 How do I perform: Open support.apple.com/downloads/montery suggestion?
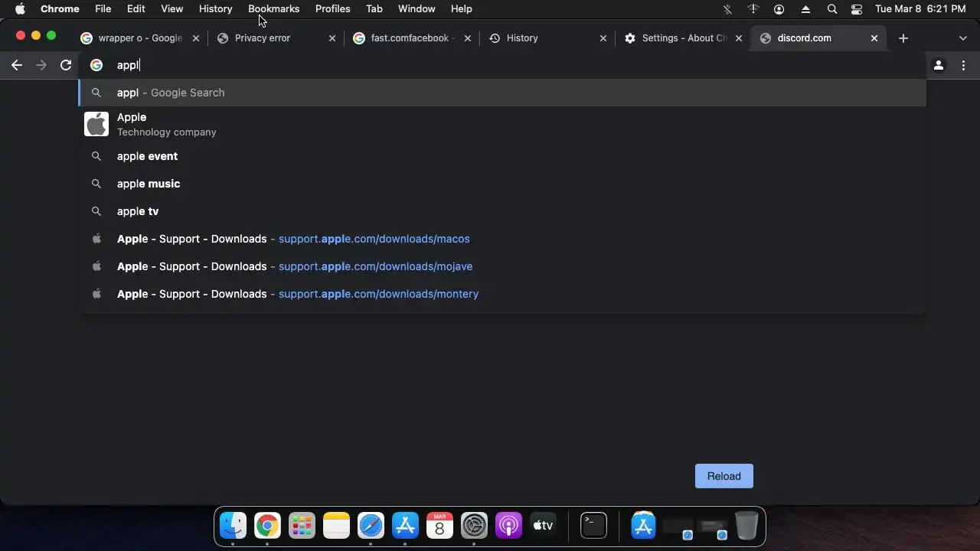coord(502,294)
